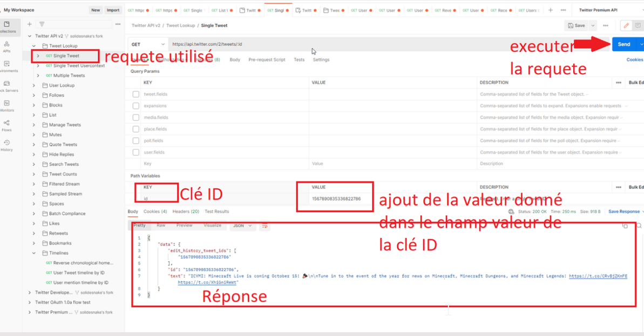644x336 pixels.
Task: Enable the poll.fields query parameter checkbox
Action: coord(136,141)
